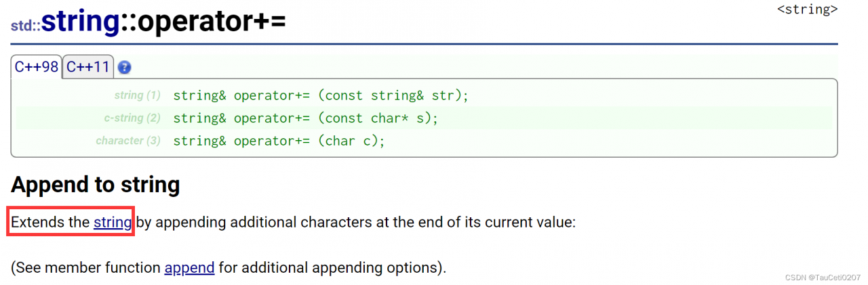Screen dimensions: 868x285
Task: Open the '<string>' header reference at top right
Action: 807,9
